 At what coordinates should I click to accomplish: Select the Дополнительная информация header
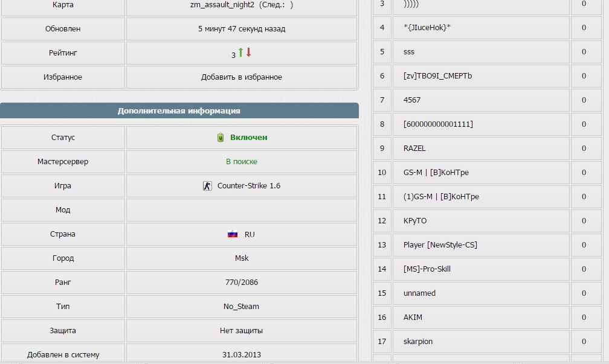click(179, 110)
